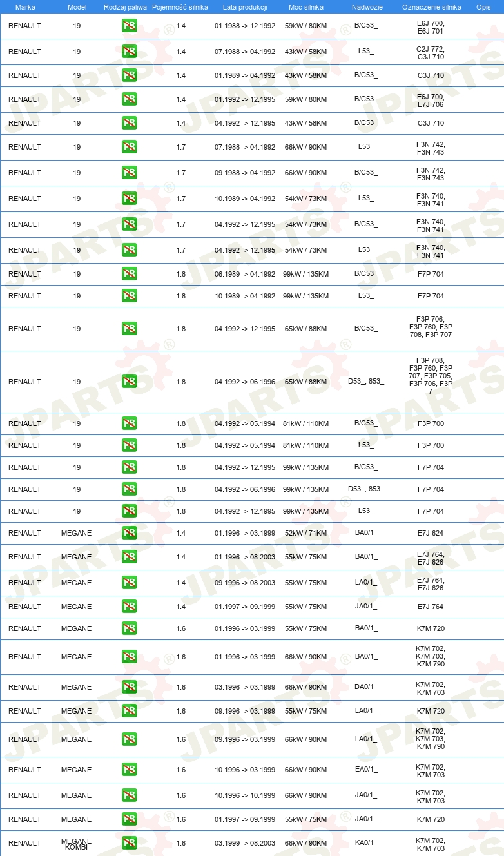Click fuel icon in Megane 1.4 JA0/1_ row

tap(129, 607)
